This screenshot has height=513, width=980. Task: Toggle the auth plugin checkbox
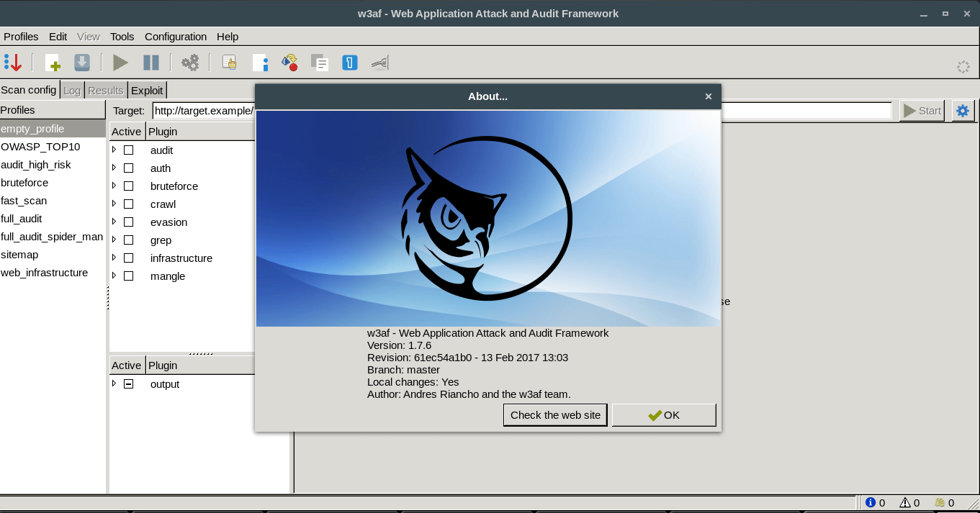(129, 168)
